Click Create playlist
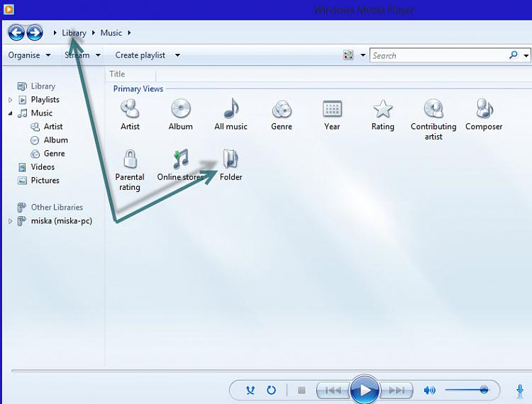 click(140, 55)
